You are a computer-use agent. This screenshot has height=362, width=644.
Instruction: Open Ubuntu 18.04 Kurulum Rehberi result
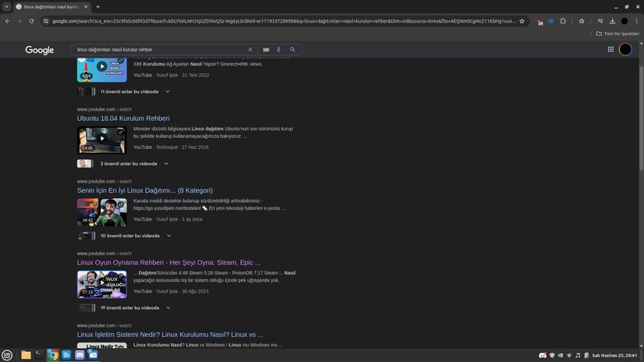tap(123, 119)
